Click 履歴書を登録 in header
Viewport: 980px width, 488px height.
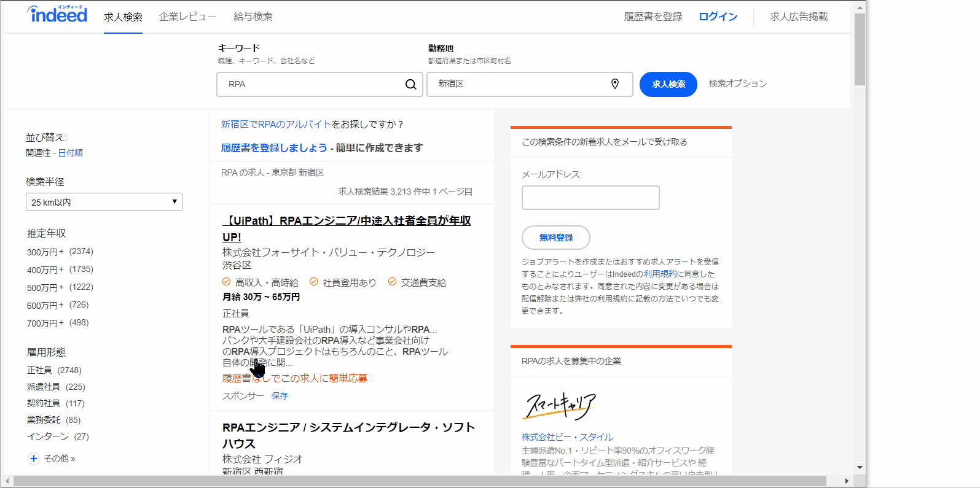click(653, 17)
